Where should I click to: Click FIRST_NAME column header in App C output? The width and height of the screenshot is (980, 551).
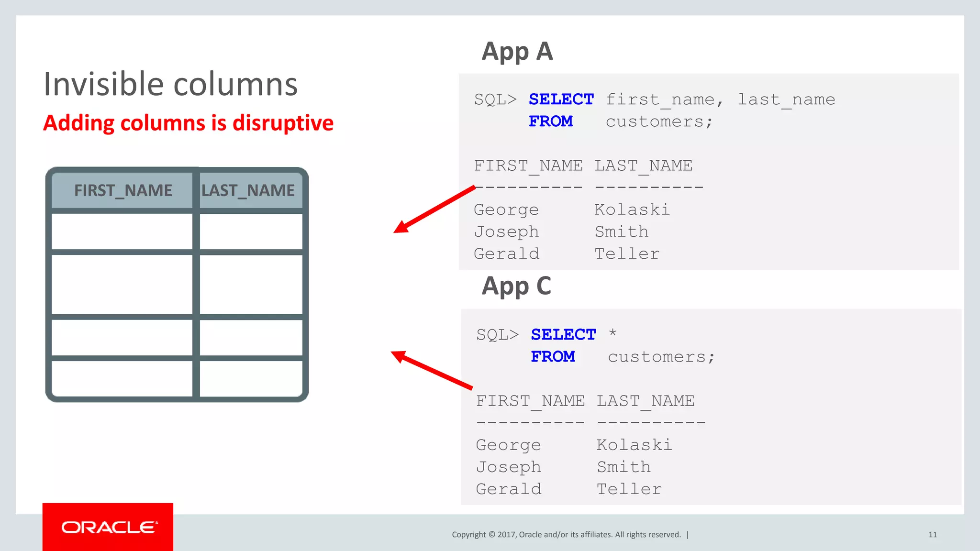pyautogui.click(x=530, y=401)
